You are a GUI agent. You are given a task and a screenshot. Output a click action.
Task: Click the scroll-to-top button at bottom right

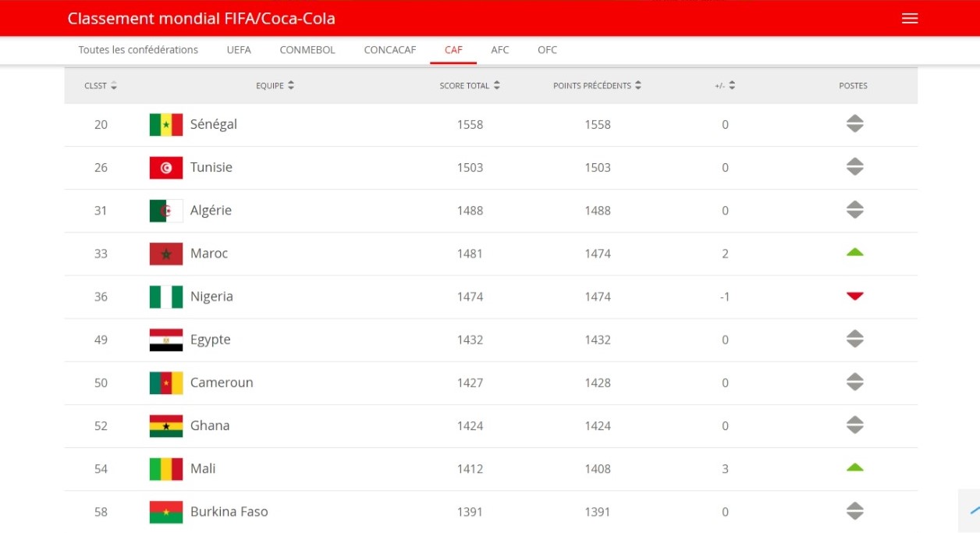coord(971,511)
